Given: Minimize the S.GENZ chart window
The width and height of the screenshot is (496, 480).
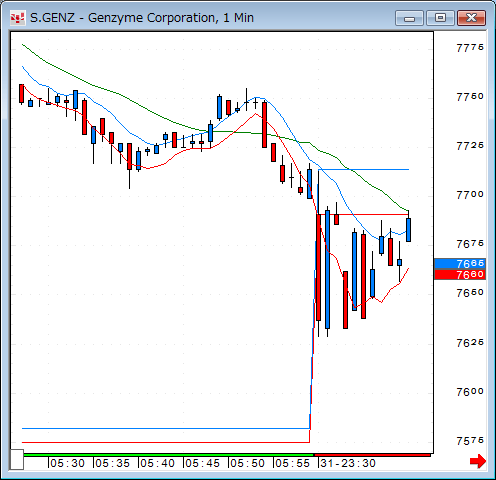Looking at the screenshot, I should click(409, 18).
